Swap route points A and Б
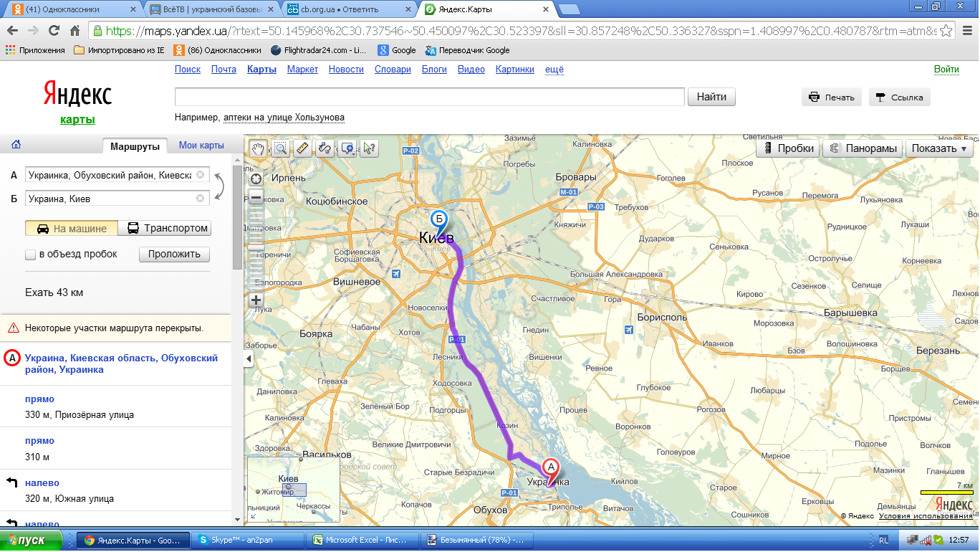The image size is (980, 552). coord(220,186)
